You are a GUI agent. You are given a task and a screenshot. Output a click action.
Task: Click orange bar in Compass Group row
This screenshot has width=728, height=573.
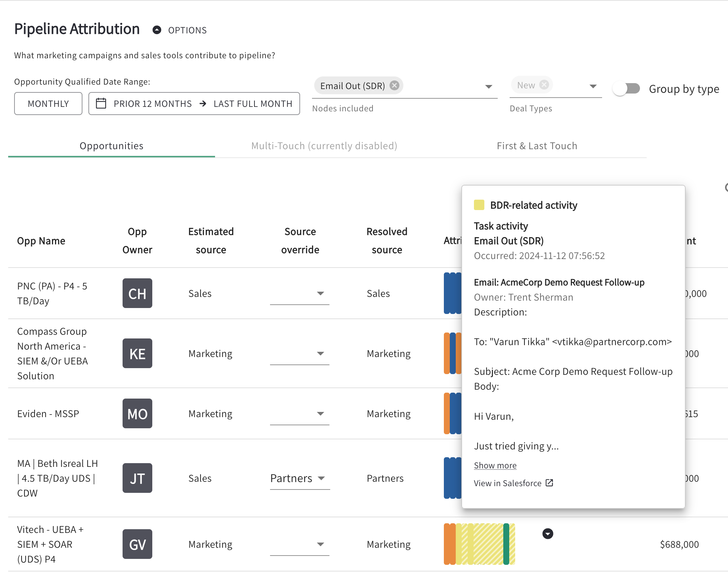click(x=446, y=353)
